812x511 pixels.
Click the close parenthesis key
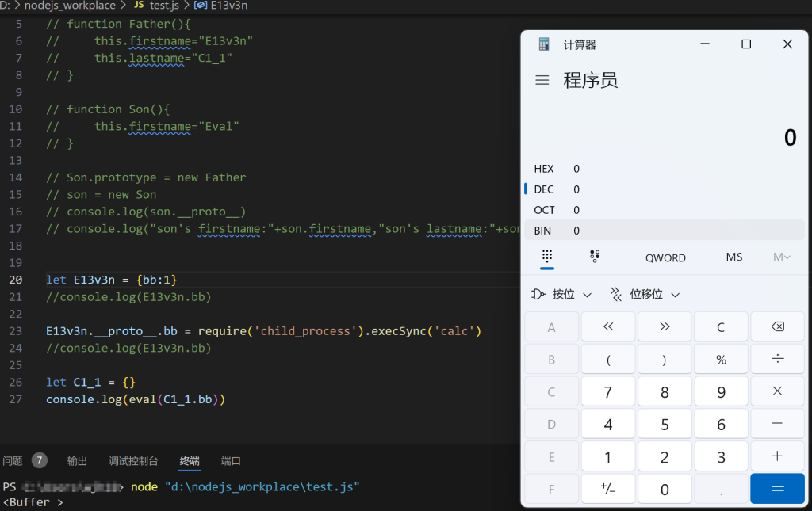coord(665,359)
